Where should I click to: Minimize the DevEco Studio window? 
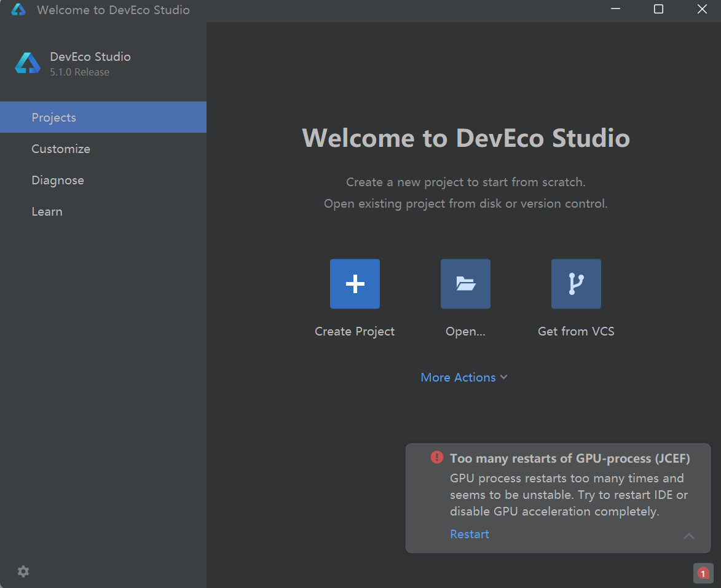[x=615, y=9]
